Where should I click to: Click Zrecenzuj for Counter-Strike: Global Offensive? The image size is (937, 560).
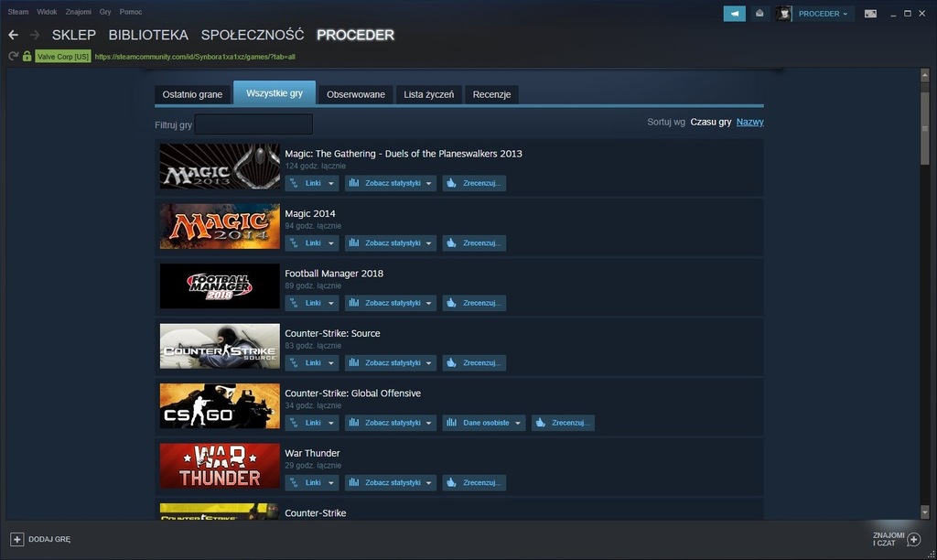563,423
